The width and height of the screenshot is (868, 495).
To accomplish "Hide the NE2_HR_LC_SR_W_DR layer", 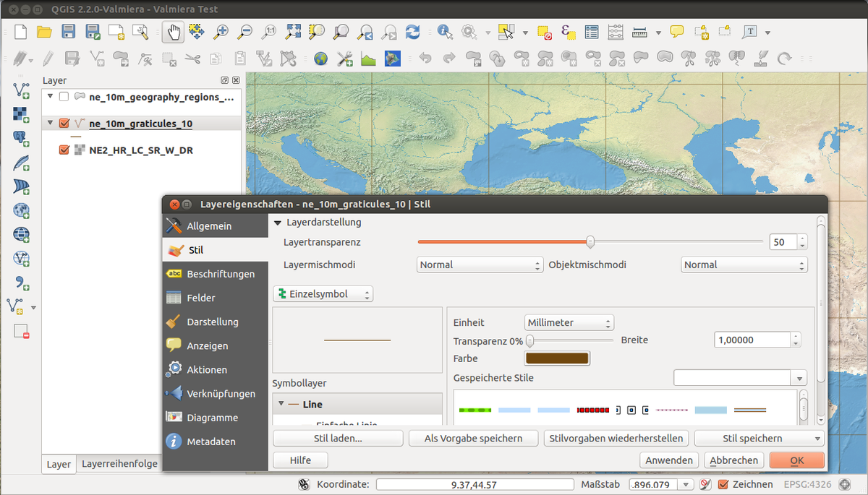I will (x=64, y=150).
